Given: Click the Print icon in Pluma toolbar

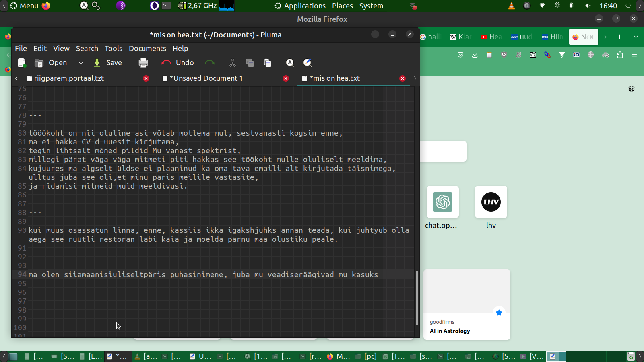Looking at the screenshot, I should coord(143,63).
